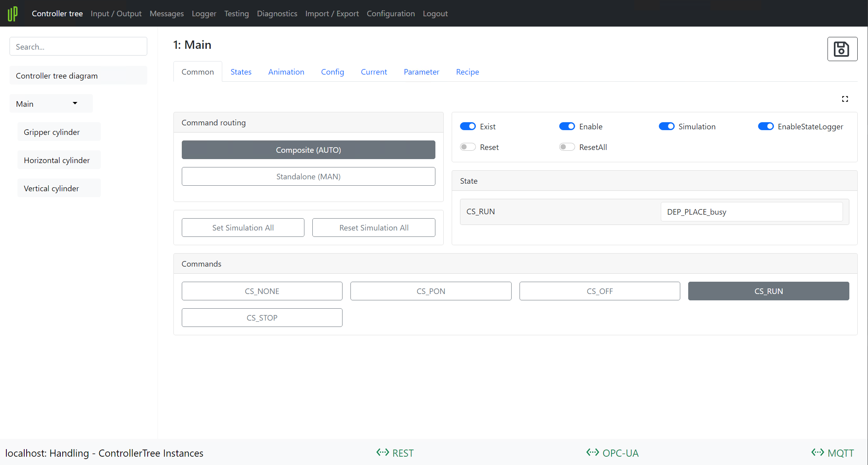Screen dimensions: 868x465
Task: Click the MQTT connection status icon
Action: coord(818,452)
